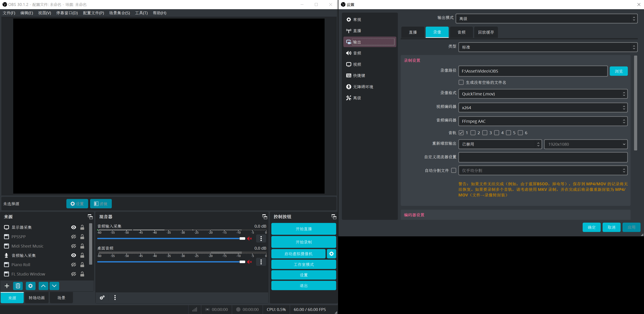Adjust the mic input capture volume slider
The image size is (644, 314).
(x=242, y=239)
